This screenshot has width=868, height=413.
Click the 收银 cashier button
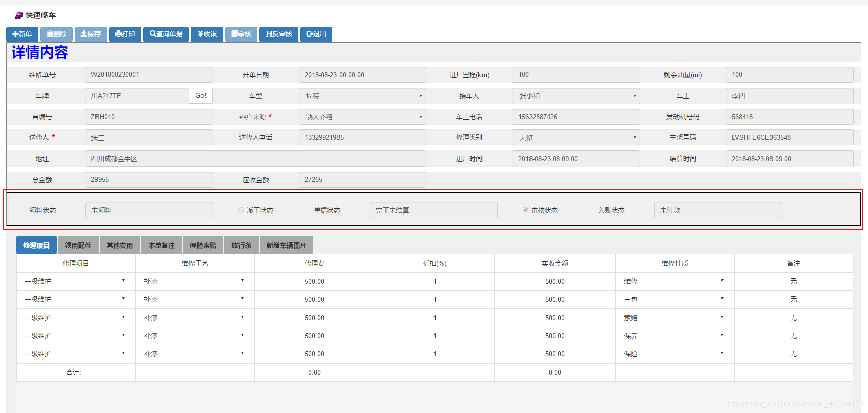point(207,34)
